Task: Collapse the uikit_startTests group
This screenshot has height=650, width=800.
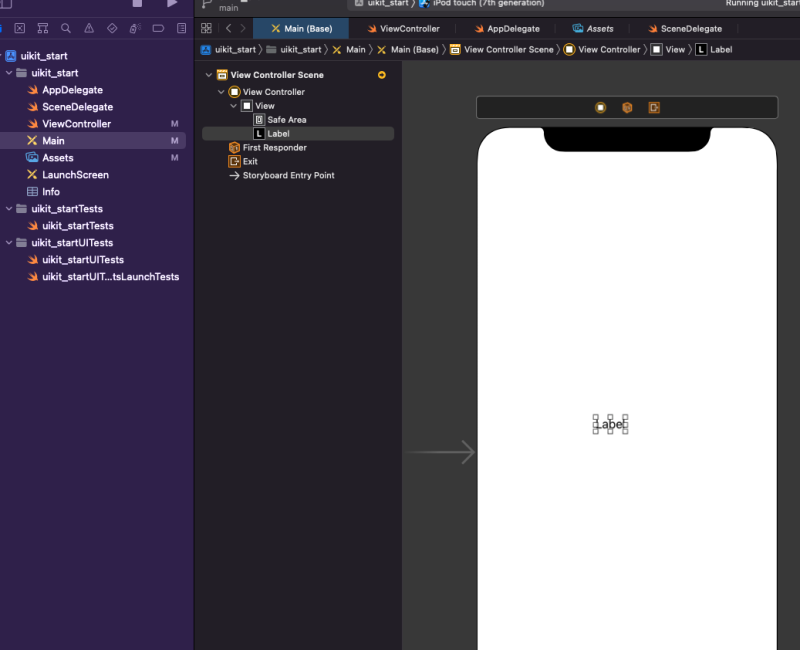Action: [9, 209]
